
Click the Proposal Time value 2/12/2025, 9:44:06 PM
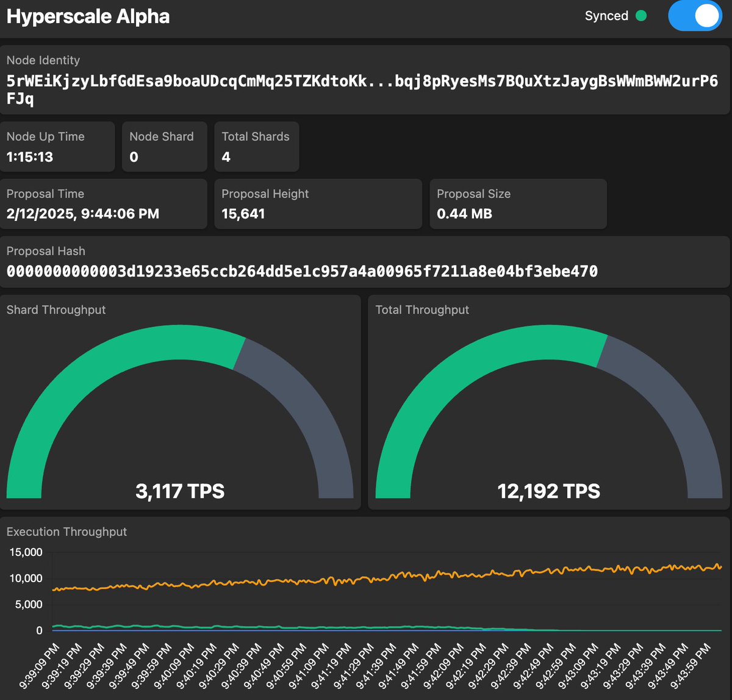(83, 214)
